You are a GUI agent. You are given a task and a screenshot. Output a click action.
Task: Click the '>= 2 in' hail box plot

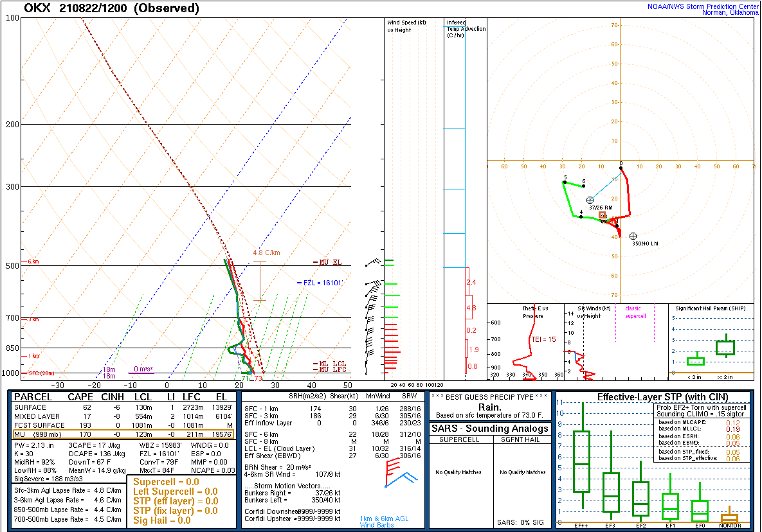[x=725, y=348]
